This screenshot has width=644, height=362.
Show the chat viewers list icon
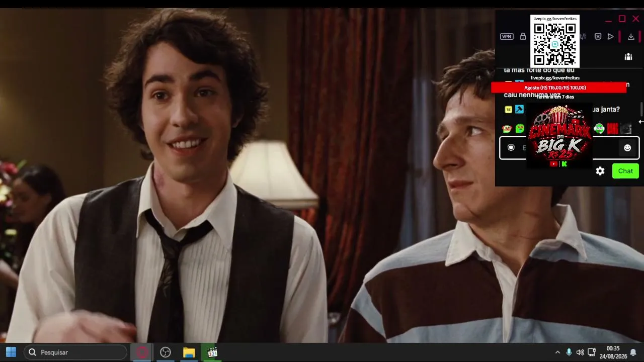pyautogui.click(x=628, y=57)
